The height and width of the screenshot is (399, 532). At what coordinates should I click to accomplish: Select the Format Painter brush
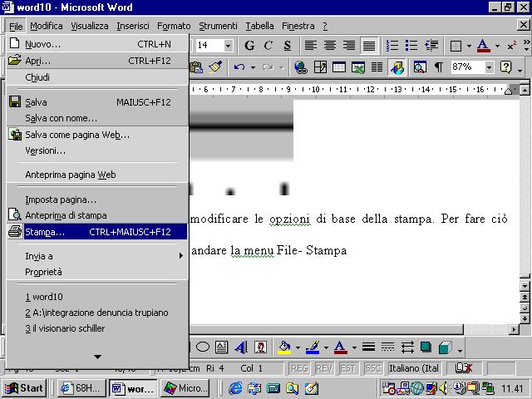(215, 67)
